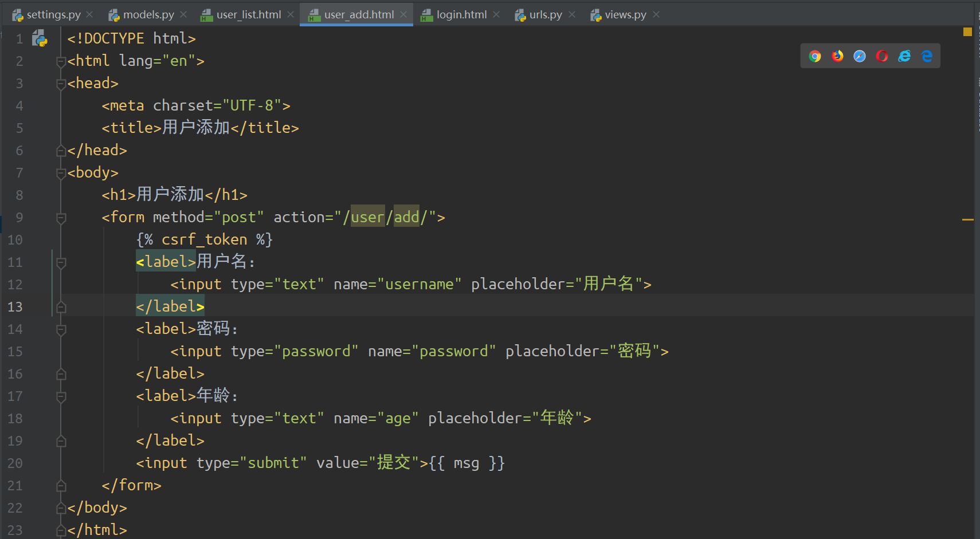Click line number 20 in the gutter
The width and height of the screenshot is (980, 539).
click(x=15, y=463)
